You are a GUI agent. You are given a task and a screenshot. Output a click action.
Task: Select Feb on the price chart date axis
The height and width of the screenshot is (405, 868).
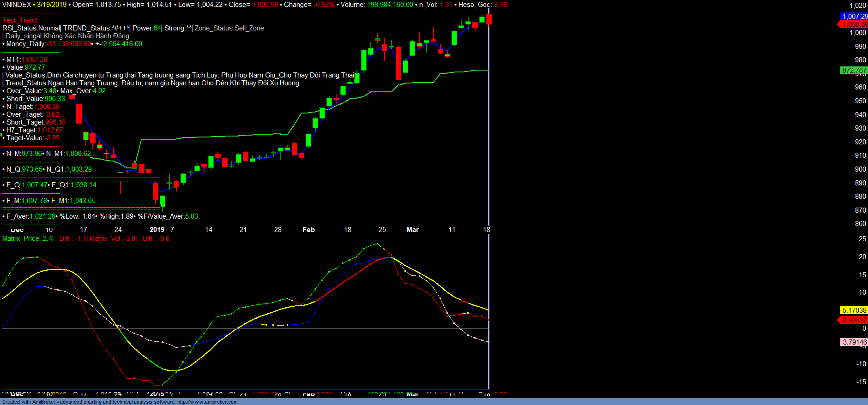point(308,230)
